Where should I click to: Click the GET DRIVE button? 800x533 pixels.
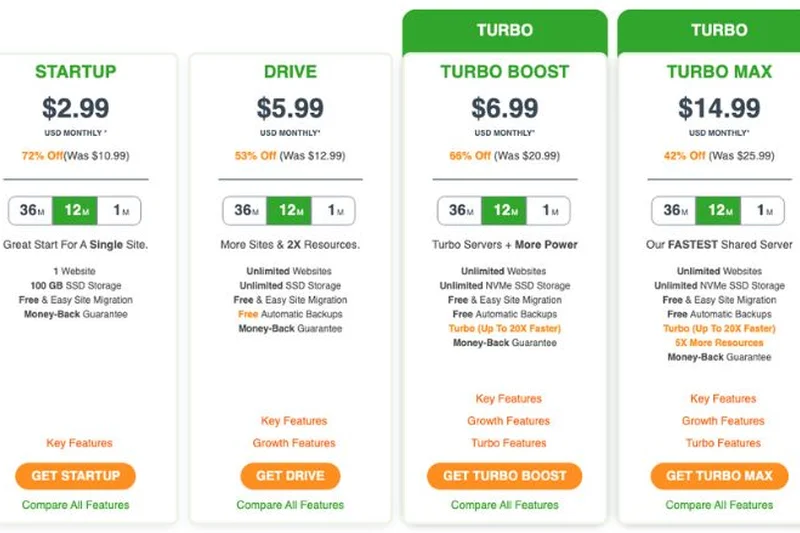pyautogui.click(x=290, y=476)
